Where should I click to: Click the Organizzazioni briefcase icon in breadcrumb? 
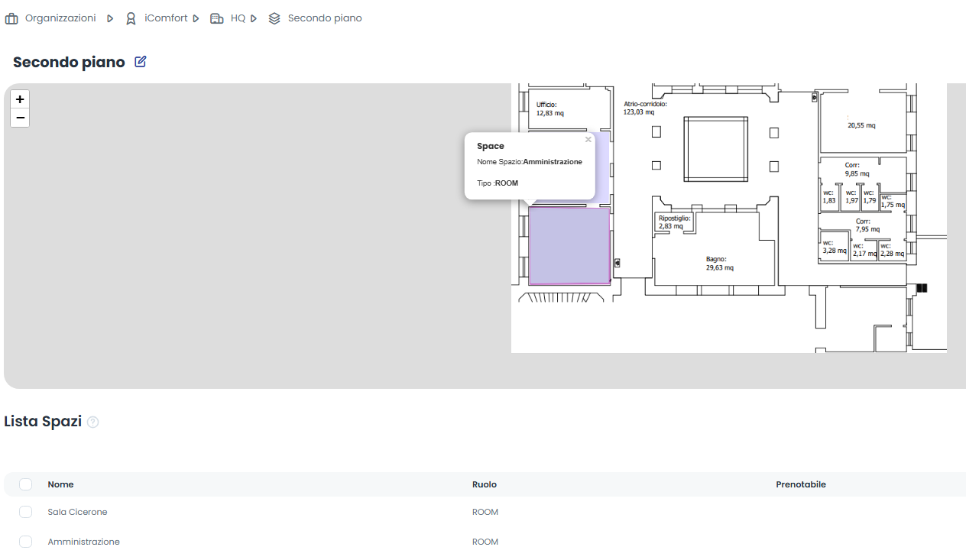click(11, 18)
